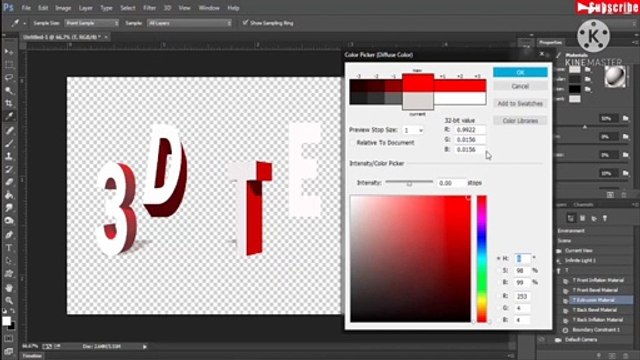The width and height of the screenshot is (640, 360).
Task: Open the File menu
Action: (26, 8)
